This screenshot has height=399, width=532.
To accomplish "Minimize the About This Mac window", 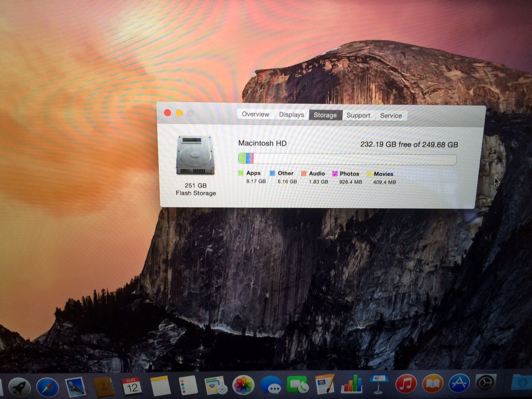I will click(x=179, y=113).
